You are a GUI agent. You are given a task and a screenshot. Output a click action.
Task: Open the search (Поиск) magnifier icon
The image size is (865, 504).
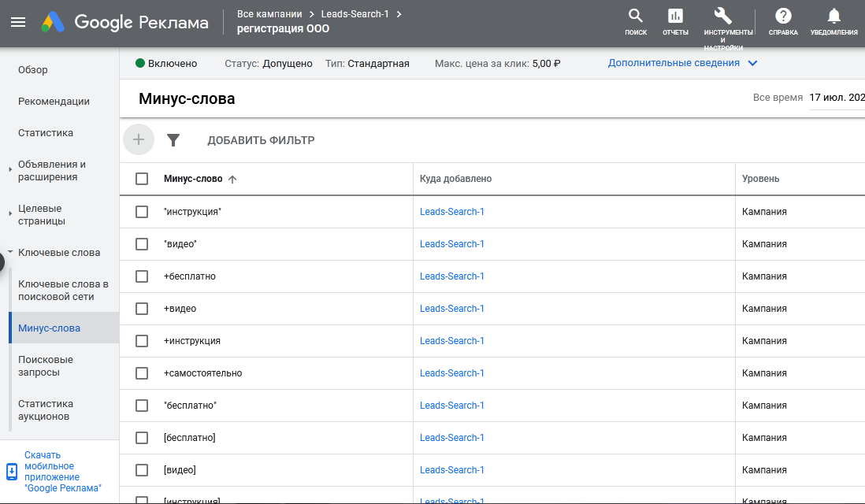tap(636, 16)
